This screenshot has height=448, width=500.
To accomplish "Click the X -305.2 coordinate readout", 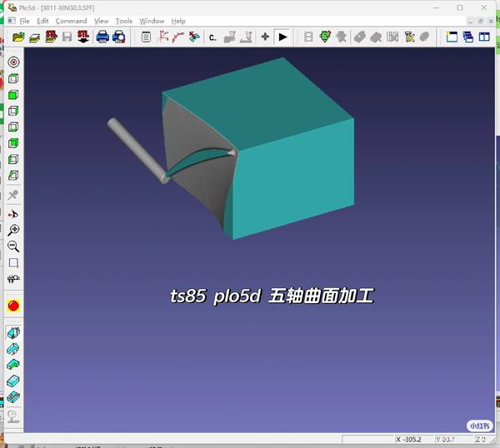I will [409, 440].
